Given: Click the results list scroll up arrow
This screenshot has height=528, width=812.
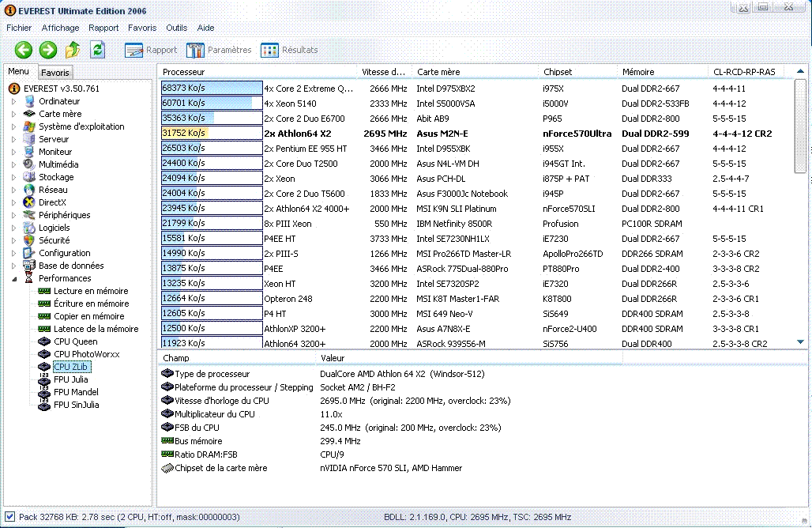Looking at the screenshot, I should point(800,71).
